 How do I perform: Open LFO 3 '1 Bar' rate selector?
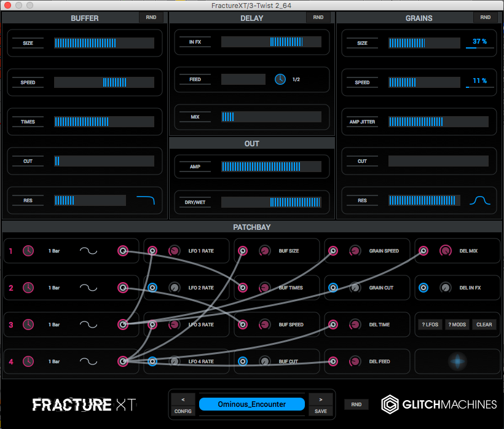tap(54, 325)
